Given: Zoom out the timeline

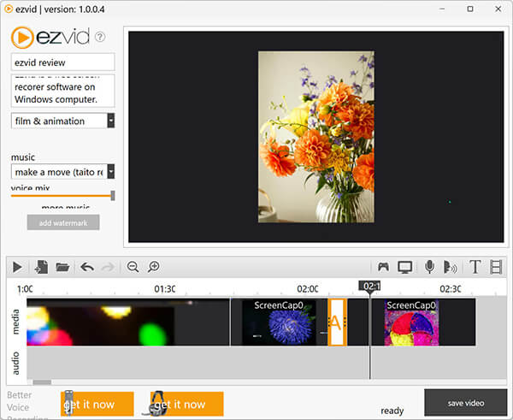Looking at the screenshot, I should click(x=133, y=267).
